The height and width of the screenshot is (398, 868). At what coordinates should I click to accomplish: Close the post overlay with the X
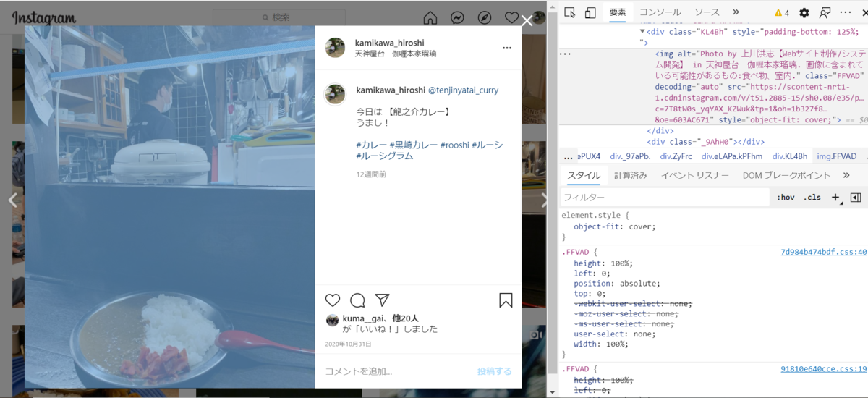pyautogui.click(x=527, y=20)
